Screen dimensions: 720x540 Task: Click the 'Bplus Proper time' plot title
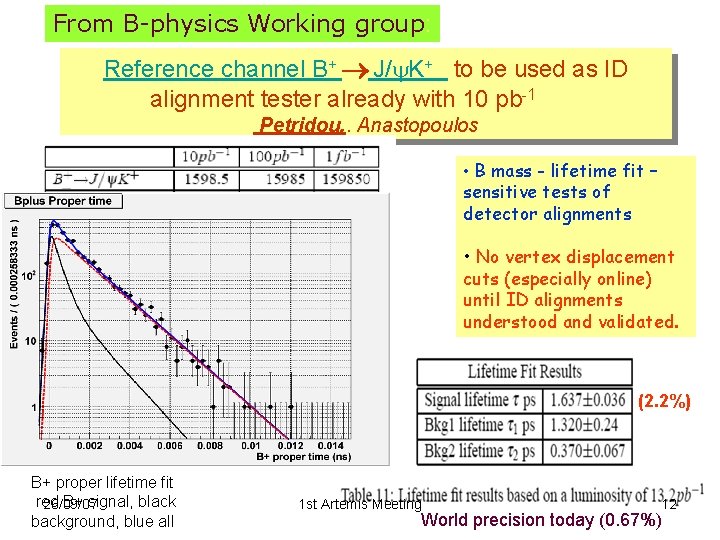click(x=63, y=201)
